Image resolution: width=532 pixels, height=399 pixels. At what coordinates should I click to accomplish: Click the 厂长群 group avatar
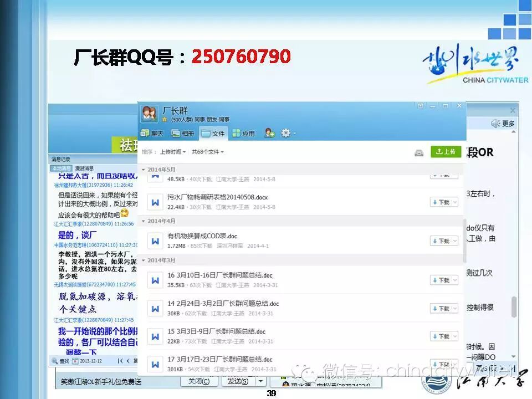tap(149, 114)
